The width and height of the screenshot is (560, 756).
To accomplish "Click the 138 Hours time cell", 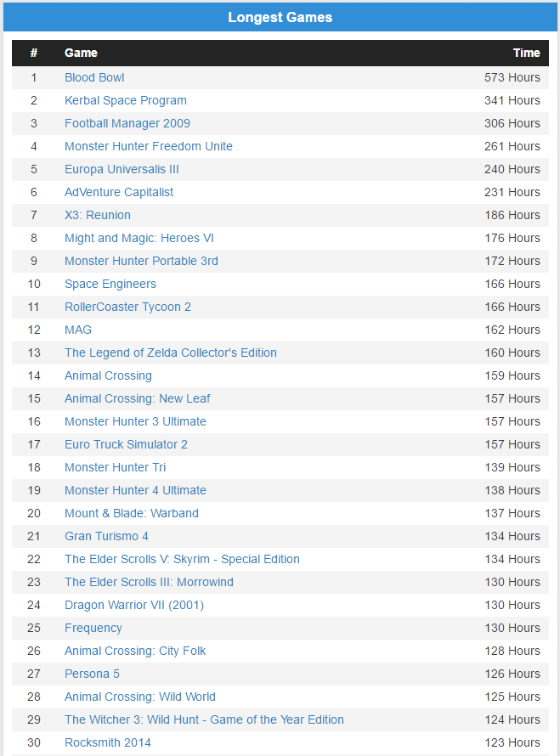I will (x=512, y=490).
